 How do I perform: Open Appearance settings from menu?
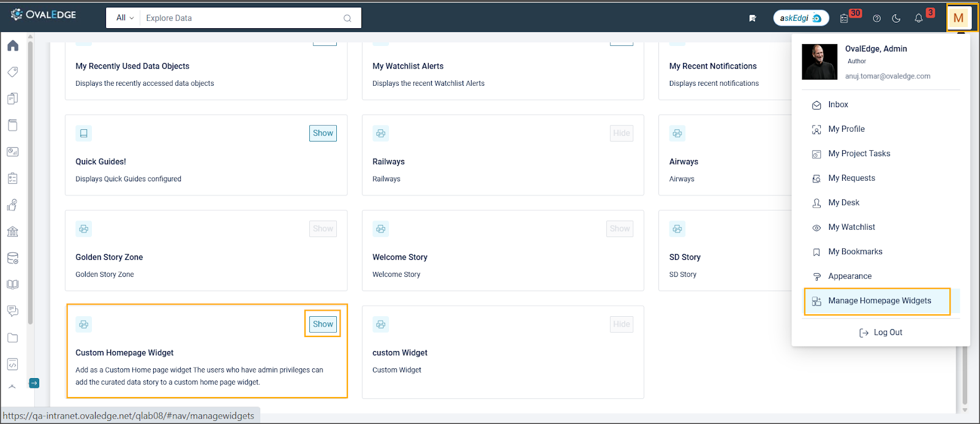pos(850,276)
